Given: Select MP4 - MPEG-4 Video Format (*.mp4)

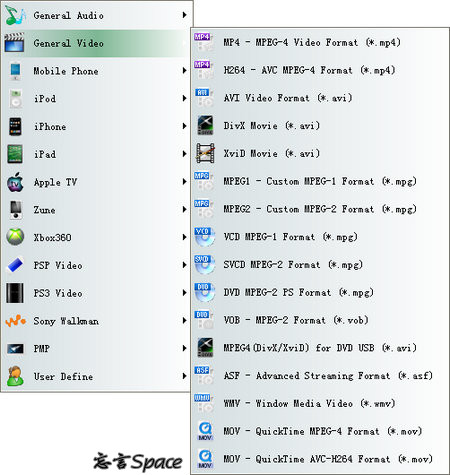Looking at the screenshot, I should pyautogui.click(x=320, y=42).
